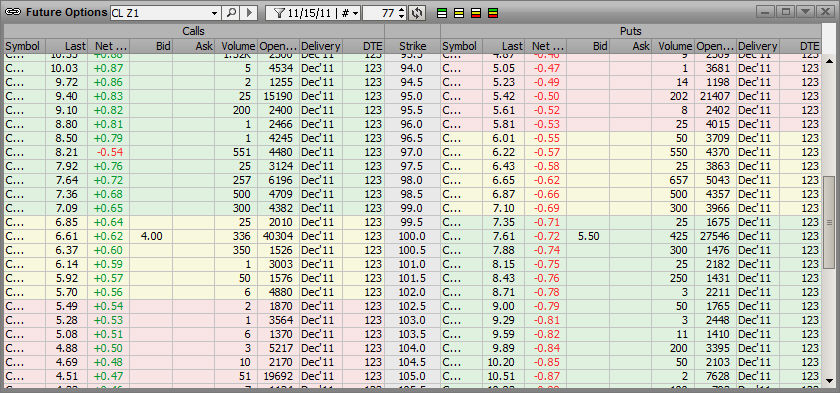The height and width of the screenshot is (393, 840).
Task: Sort by the Strike column header
Action: pos(412,47)
